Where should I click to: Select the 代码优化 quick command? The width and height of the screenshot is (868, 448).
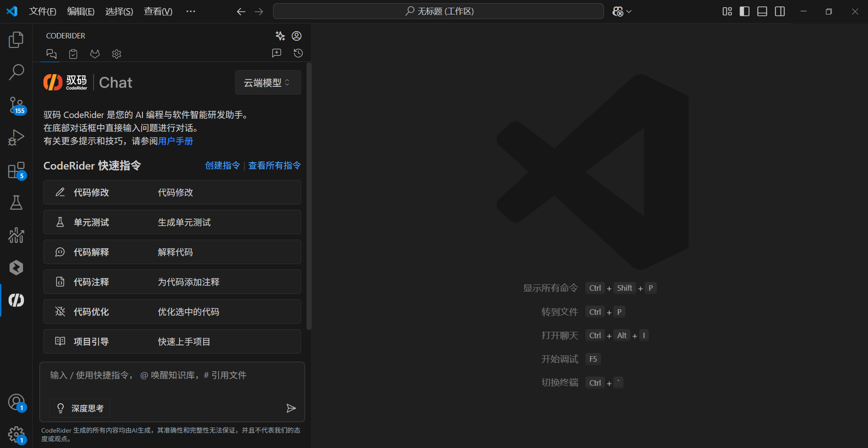click(172, 311)
